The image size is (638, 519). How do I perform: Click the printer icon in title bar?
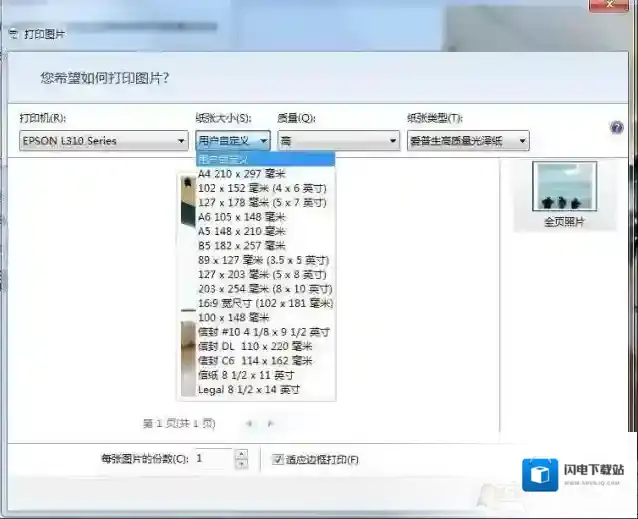pyautogui.click(x=12, y=34)
